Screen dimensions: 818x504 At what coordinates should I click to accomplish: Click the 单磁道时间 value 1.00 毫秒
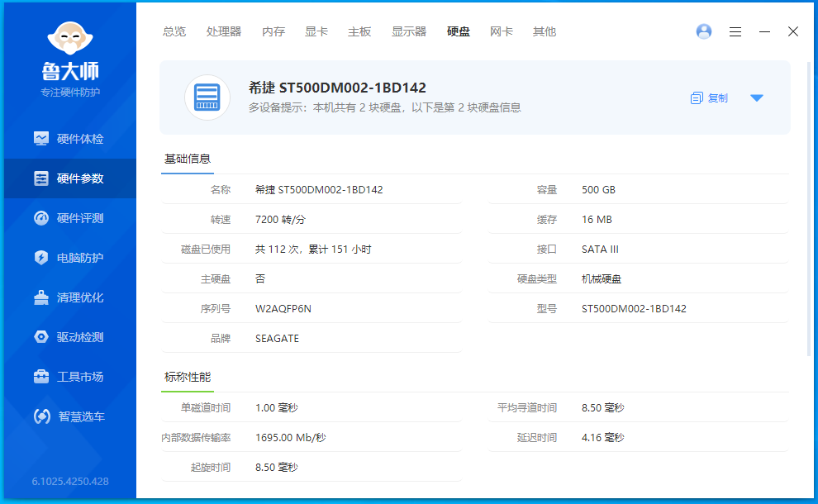(x=276, y=408)
